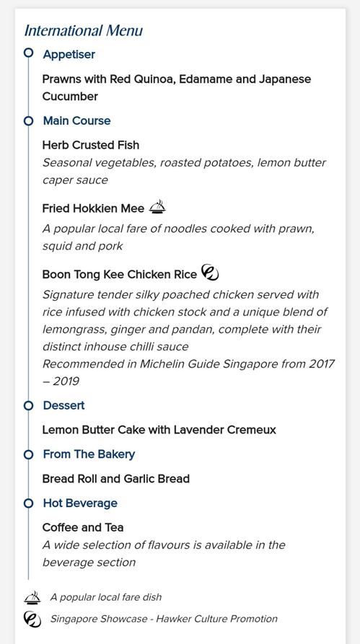This screenshot has width=360, height=644.
Task: Click the Boon Tong Kee Chicken Rice title
Action: point(120,274)
